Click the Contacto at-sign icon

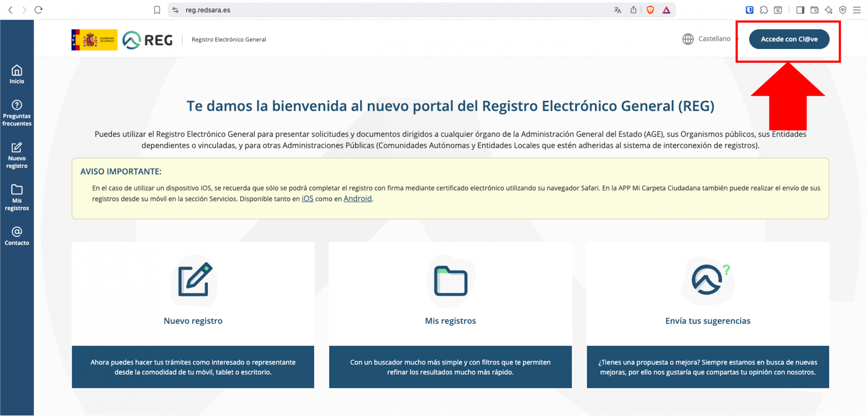pyautogui.click(x=17, y=236)
